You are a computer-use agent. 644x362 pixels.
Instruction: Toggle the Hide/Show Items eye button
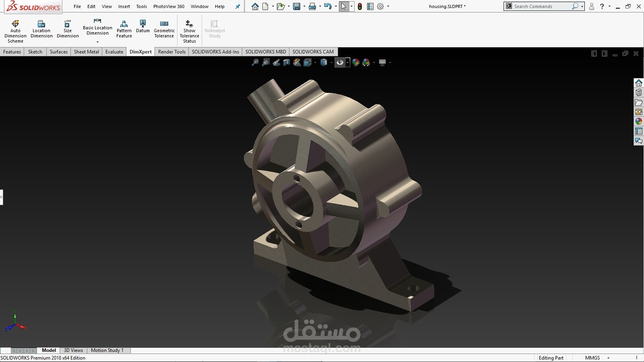(x=340, y=62)
